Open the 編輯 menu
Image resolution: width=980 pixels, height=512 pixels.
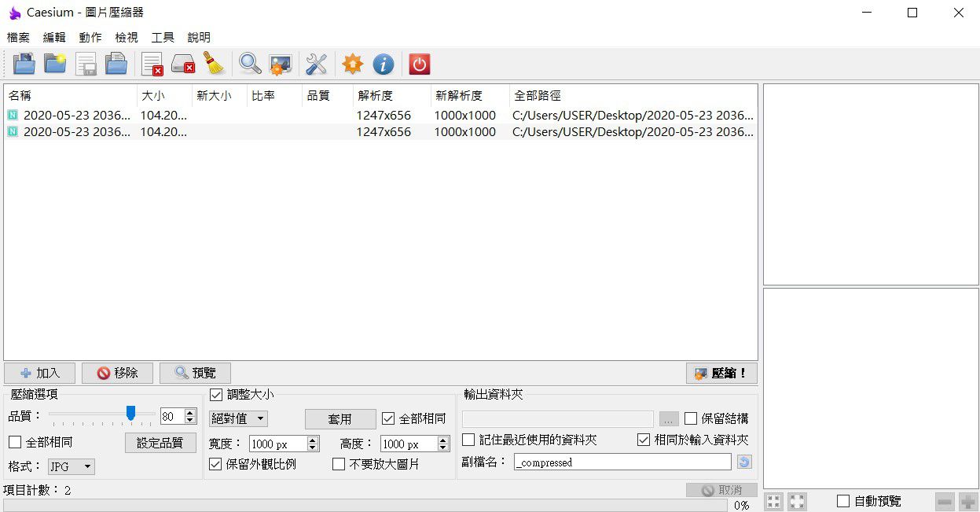coord(55,37)
